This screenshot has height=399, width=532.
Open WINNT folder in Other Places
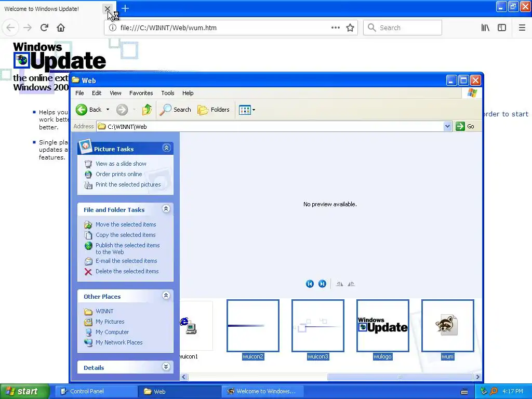click(x=104, y=311)
